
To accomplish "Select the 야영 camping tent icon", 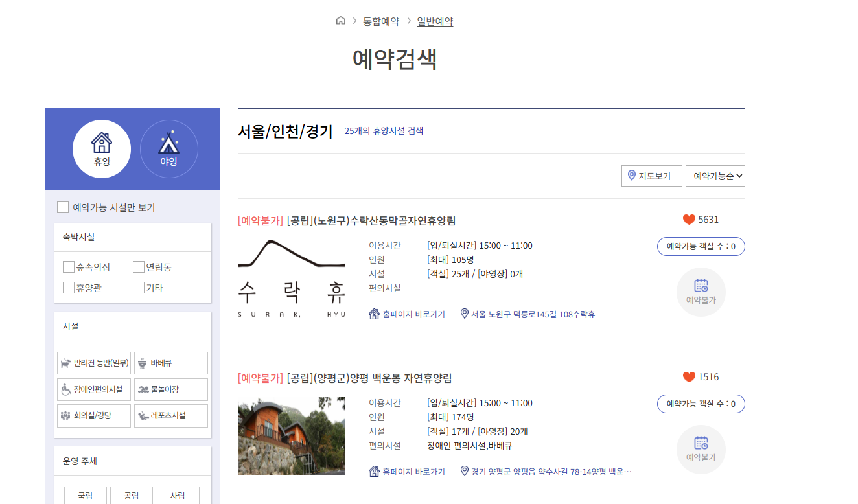I will [x=169, y=149].
